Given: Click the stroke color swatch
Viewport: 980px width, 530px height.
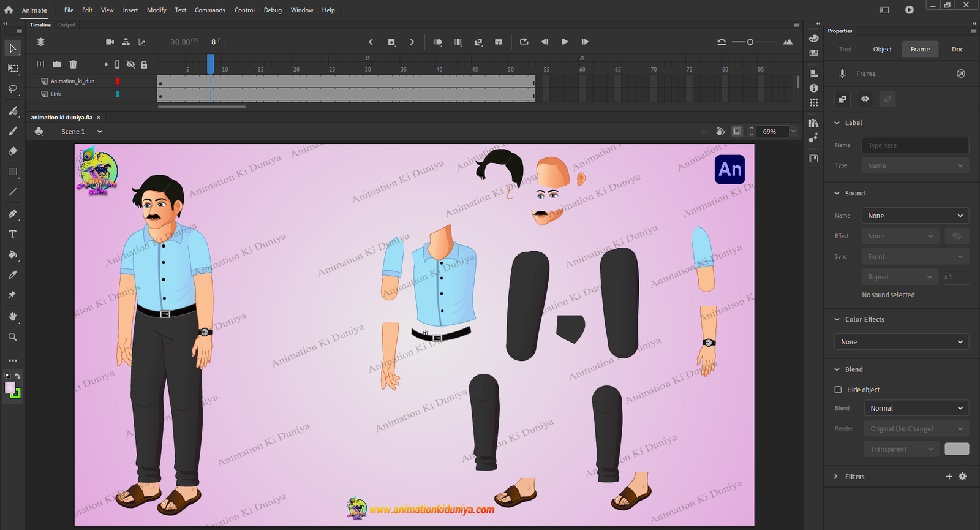Looking at the screenshot, I should (x=17, y=394).
